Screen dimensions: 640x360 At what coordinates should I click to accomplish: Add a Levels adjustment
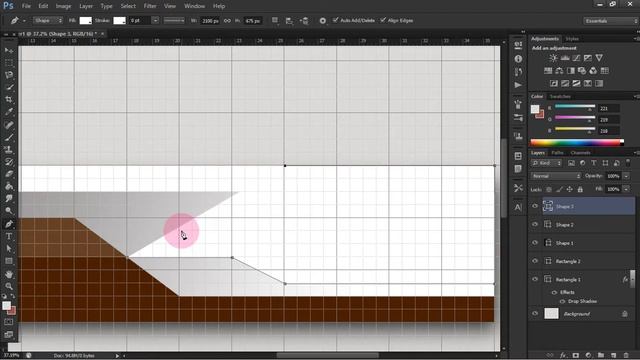coord(565,58)
